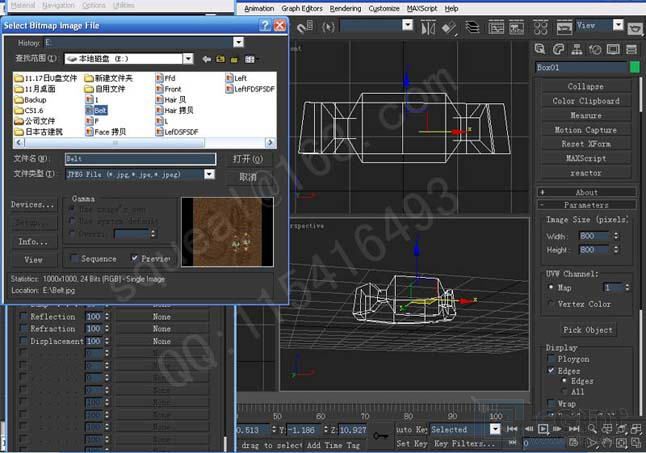Toggle the Edges display checkbox
646x453 pixels.
point(551,371)
